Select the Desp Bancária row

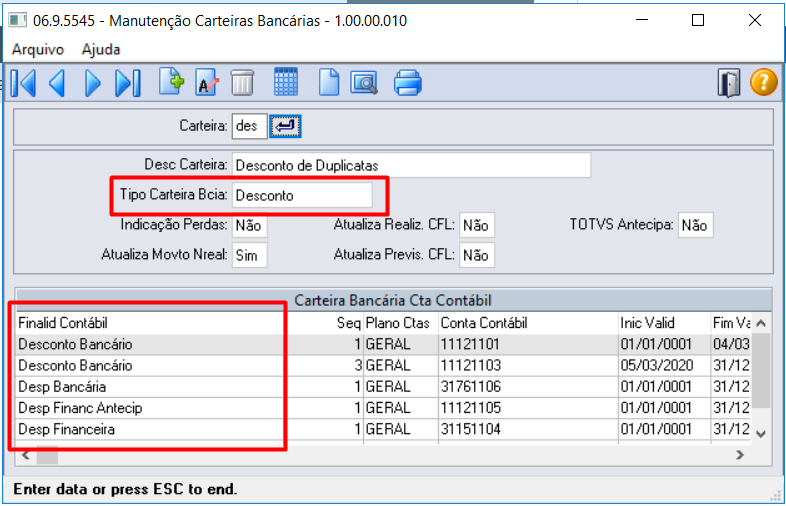(x=383, y=387)
